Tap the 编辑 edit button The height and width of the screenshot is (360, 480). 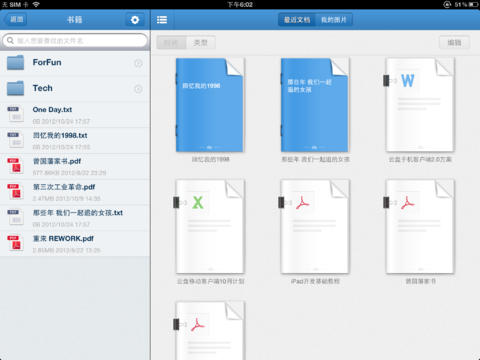pyautogui.click(x=454, y=43)
